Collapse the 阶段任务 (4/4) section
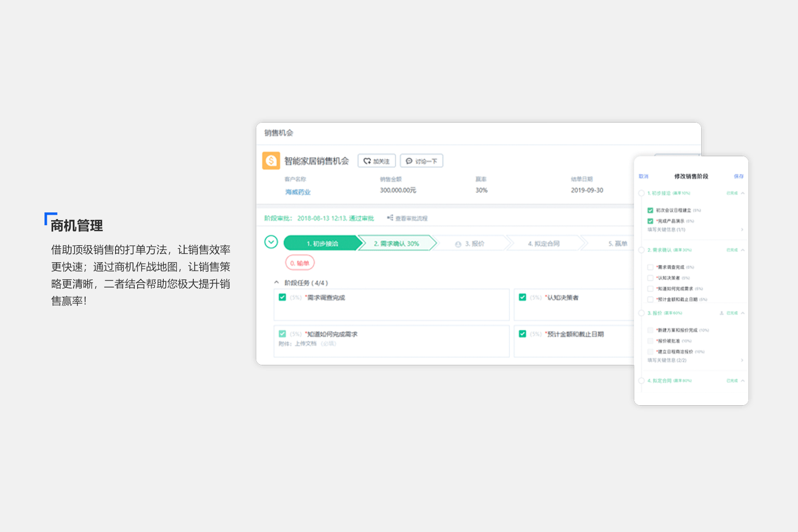The width and height of the screenshot is (798, 532). pos(276,283)
